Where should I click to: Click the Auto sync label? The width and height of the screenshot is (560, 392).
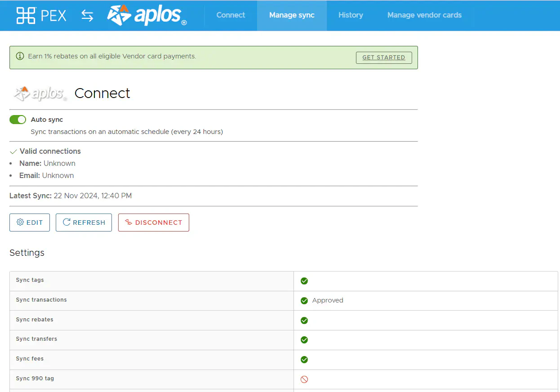point(47,120)
